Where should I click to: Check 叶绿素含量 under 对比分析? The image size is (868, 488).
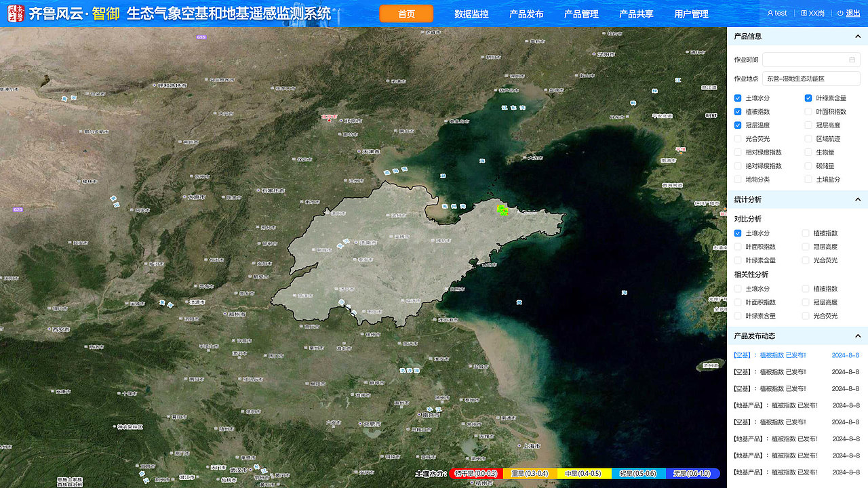pyautogui.click(x=738, y=260)
